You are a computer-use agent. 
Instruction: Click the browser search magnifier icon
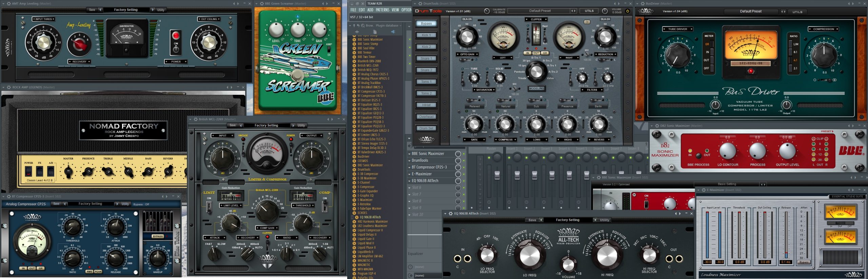363,25
